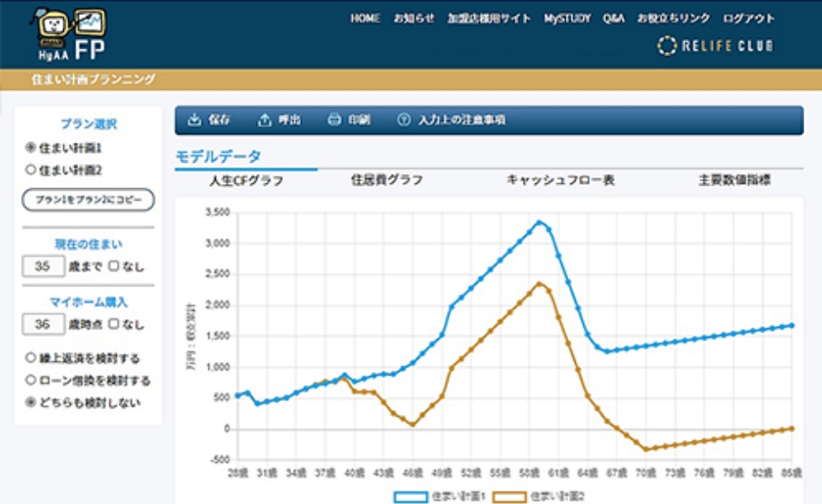Viewport: 822px width, 504px height.
Task: Click the blue line peak data point
Action: pos(540,222)
